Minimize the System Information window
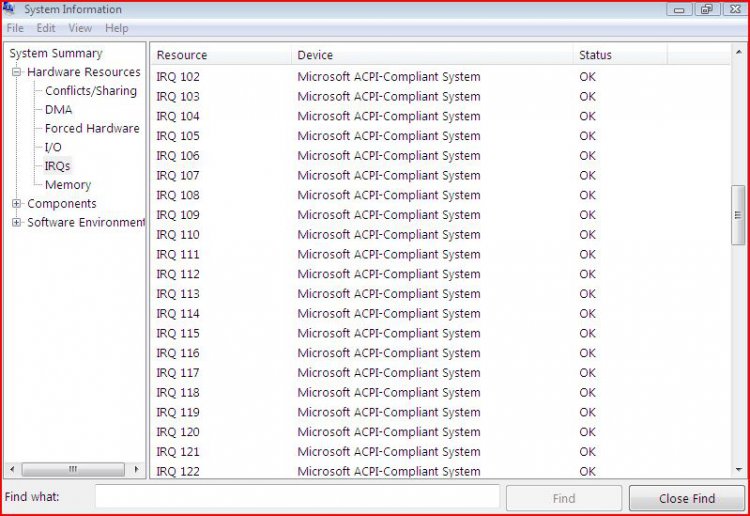 point(679,9)
